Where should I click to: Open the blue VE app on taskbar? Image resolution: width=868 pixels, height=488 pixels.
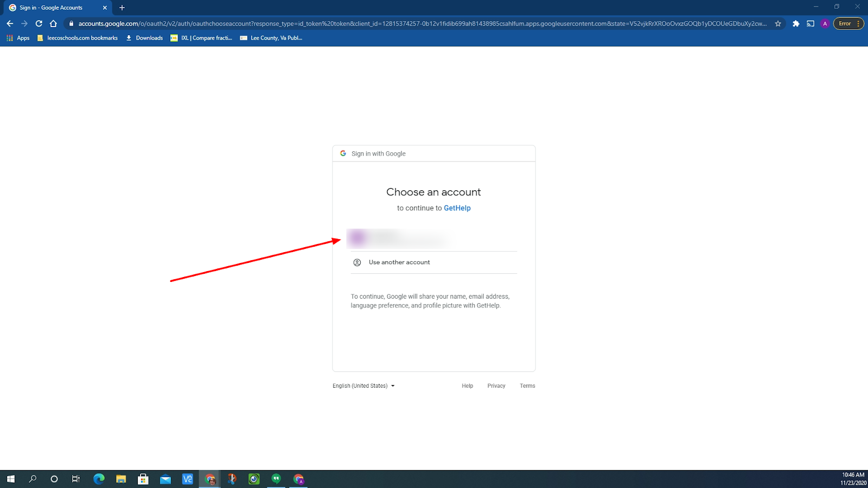click(188, 479)
